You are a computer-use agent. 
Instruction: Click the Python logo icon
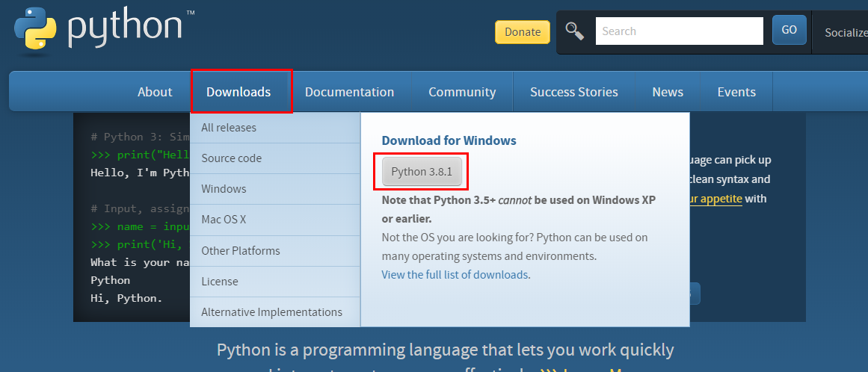(35, 29)
